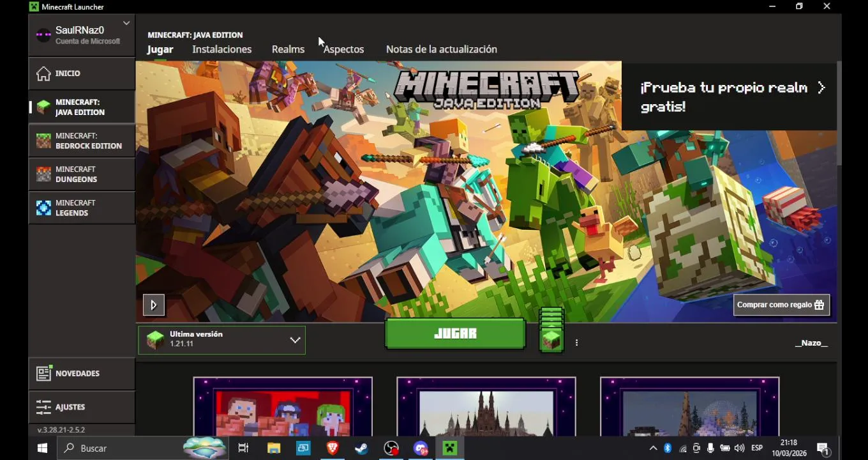Select Minecraft: Java Edition in sidebar

tap(82, 107)
